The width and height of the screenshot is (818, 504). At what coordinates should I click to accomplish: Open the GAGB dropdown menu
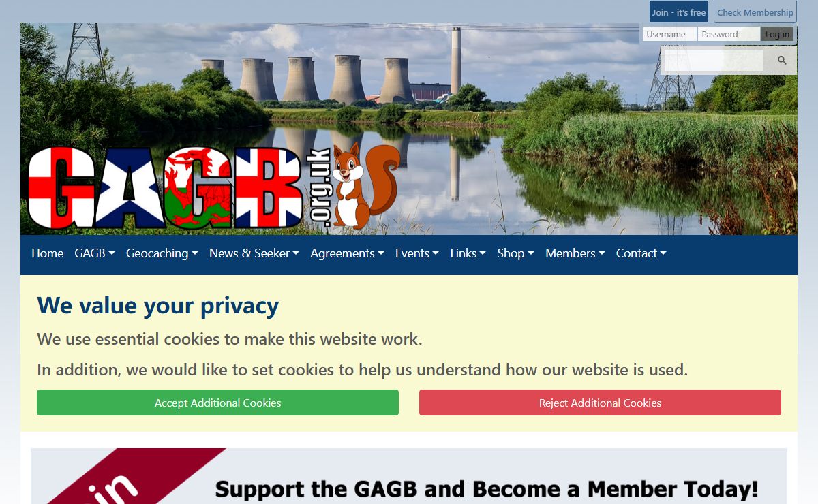coord(95,253)
